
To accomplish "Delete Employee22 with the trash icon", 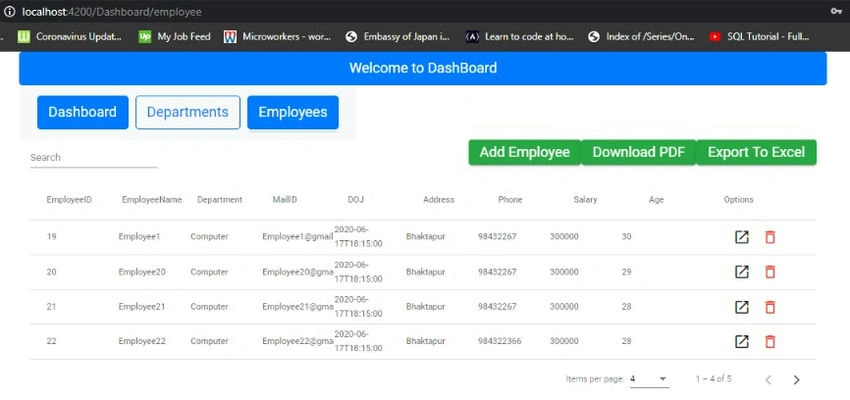I will coord(770,341).
